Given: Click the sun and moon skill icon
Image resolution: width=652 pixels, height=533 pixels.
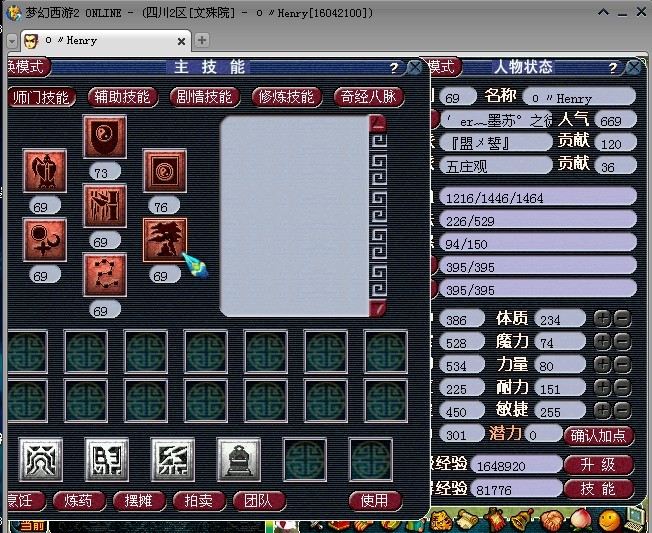Looking at the screenshot, I should click(45, 240).
